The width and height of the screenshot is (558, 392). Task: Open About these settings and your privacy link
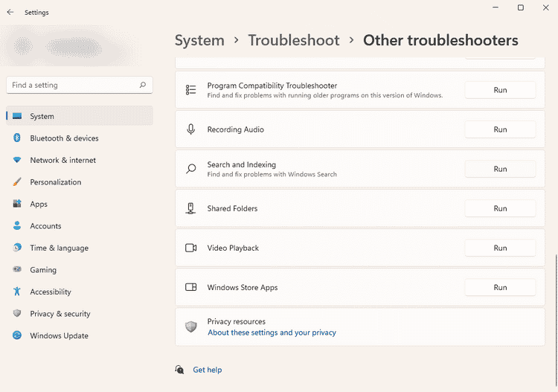click(272, 332)
